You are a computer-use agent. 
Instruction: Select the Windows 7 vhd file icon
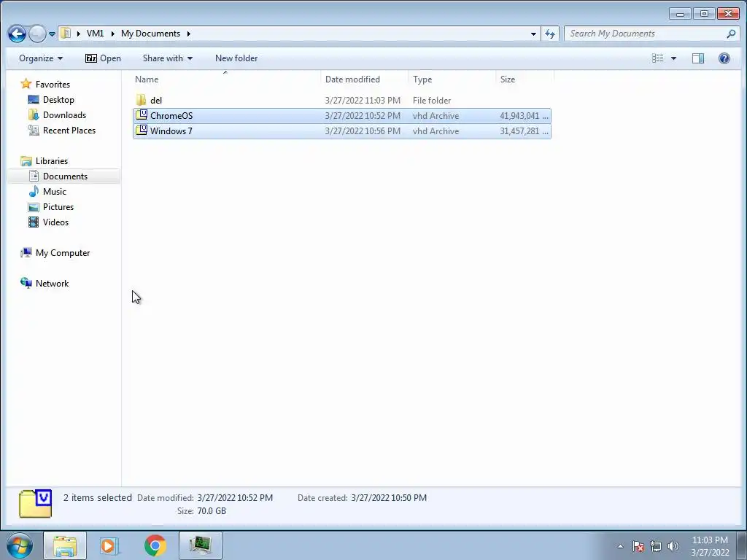coord(141,131)
